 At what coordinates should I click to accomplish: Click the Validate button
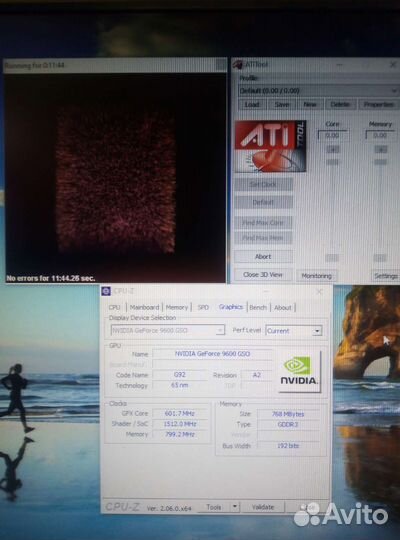pyautogui.click(x=263, y=507)
